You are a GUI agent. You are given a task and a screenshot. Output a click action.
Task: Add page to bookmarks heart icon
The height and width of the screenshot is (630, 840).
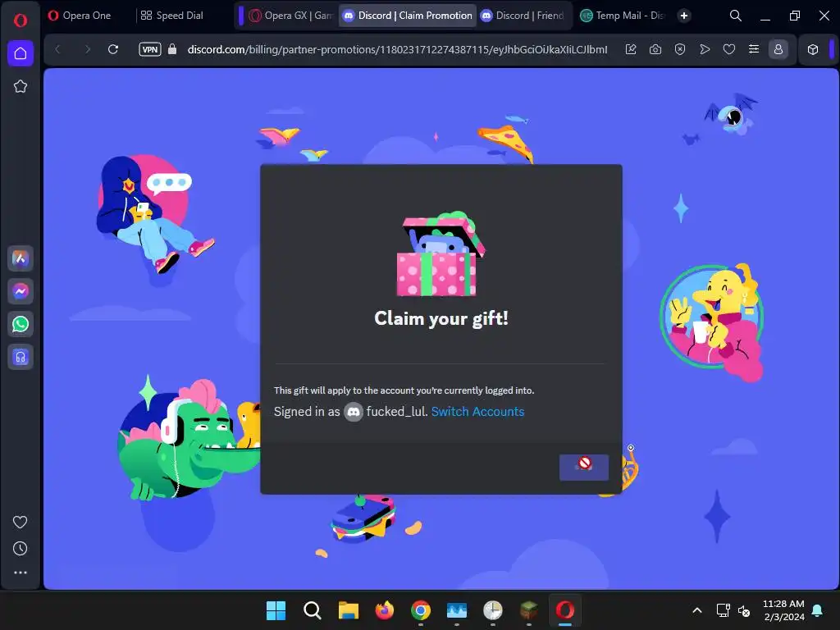[x=729, y=49]
